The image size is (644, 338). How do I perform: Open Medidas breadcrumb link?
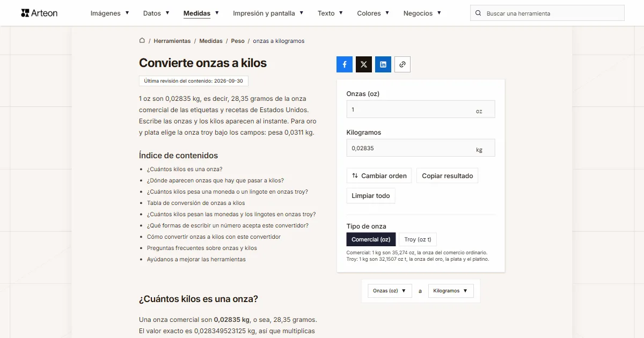click(211, 41)
